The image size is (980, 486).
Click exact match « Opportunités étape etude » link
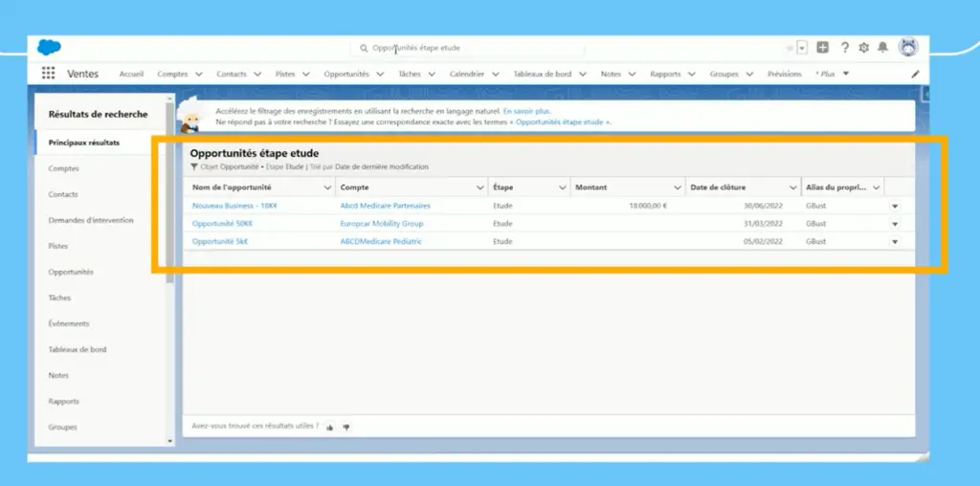coord(560,122)
